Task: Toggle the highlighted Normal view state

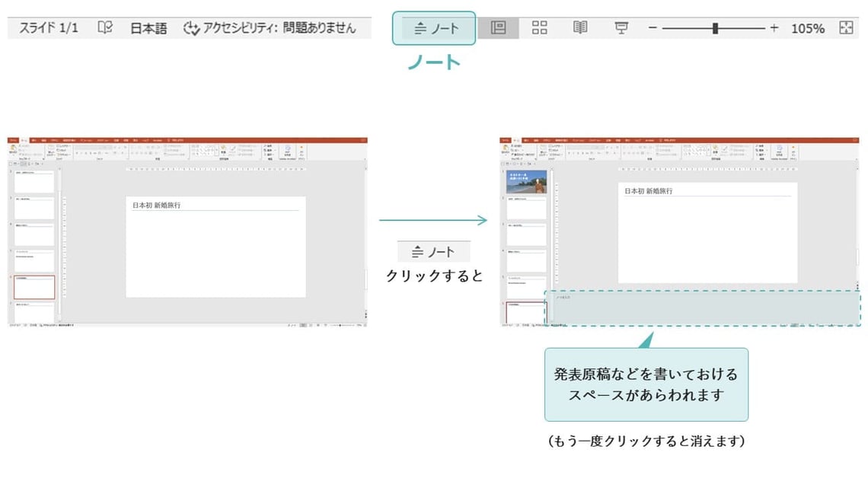Action: click(499, 27)
